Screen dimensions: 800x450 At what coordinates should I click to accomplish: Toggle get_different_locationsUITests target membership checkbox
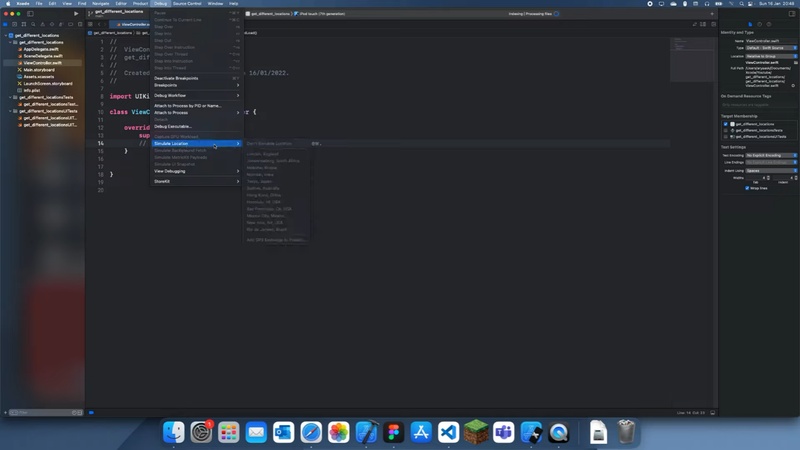point(726,136)
